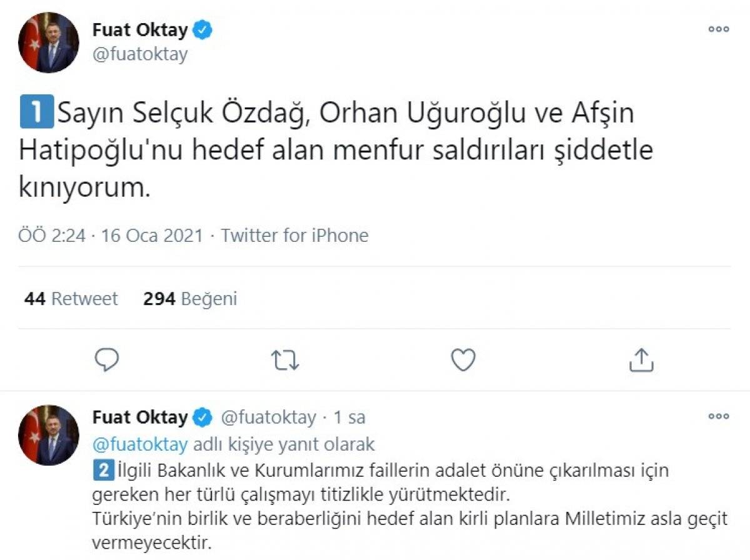Open Fuat Oktay's profile picture

[47, 41]
